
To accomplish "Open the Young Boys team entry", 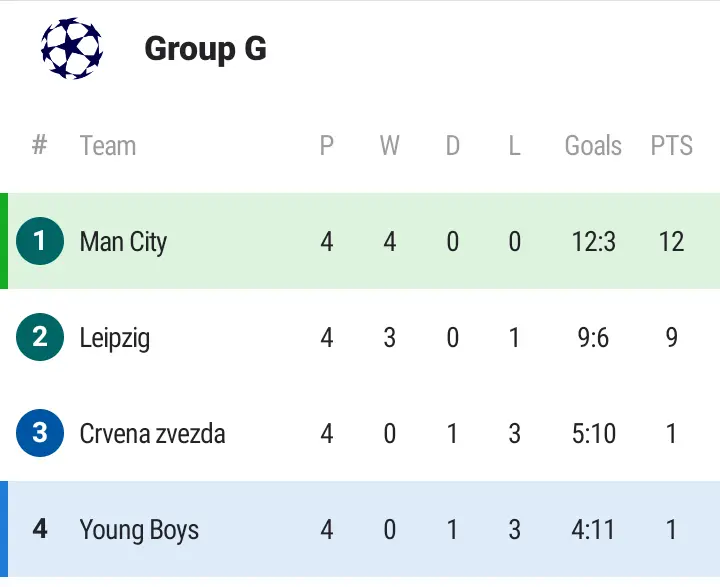I will tap(139, 529).
